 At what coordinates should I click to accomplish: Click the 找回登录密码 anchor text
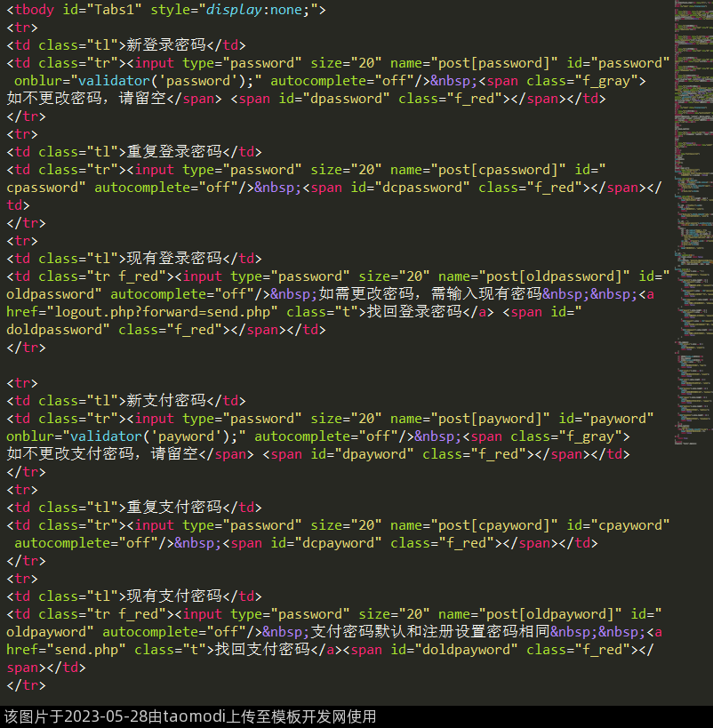pyautogui.click(x=421, y=312)
